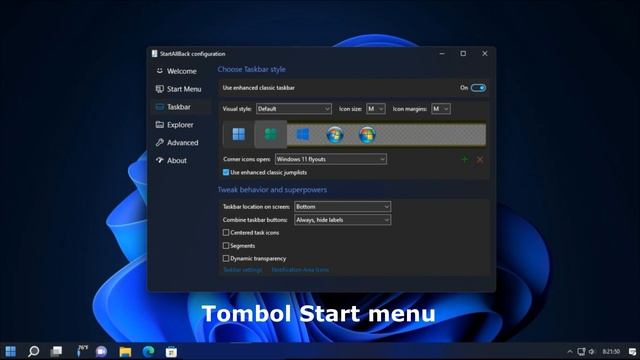The image size is (640, 360).
Task: Open the About section
Action: [171, 160]
